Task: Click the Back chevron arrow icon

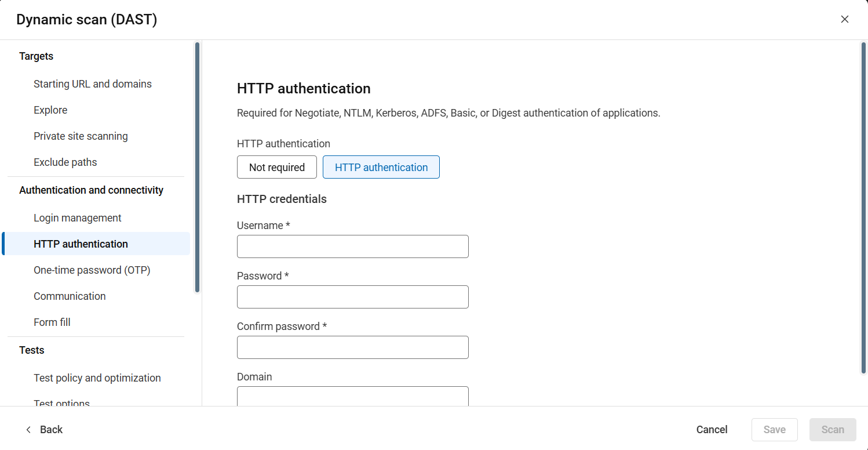Action: tap(28, 430)
